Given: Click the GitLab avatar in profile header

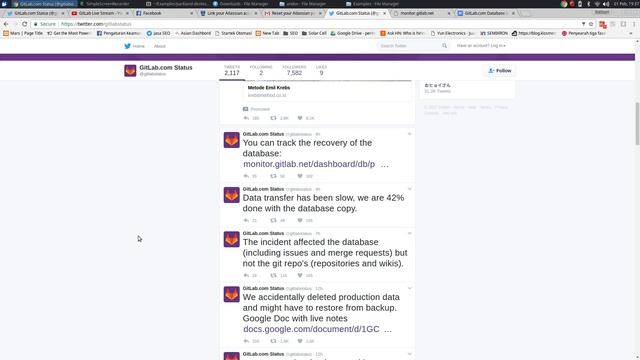Looking at the screenshot, I should 130,71.
